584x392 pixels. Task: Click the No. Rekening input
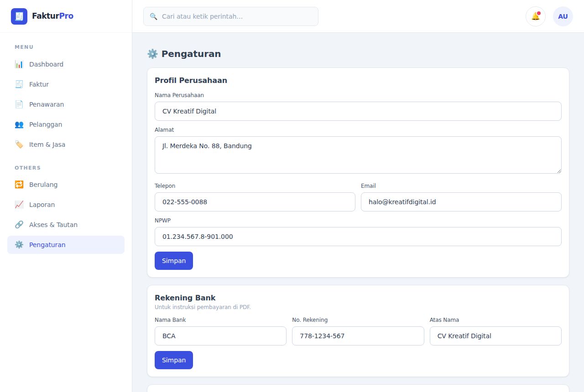pos(358,336)
